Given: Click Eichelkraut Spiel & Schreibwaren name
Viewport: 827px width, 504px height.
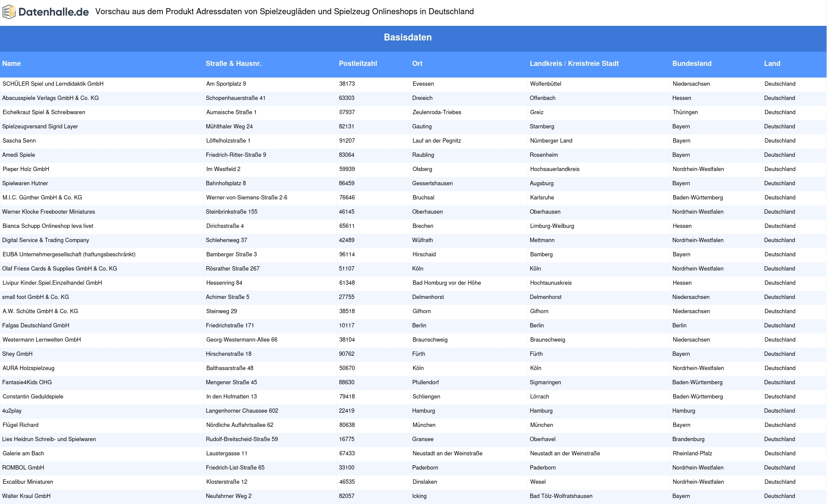Looking at the screenshot, I should click(44, 112).
